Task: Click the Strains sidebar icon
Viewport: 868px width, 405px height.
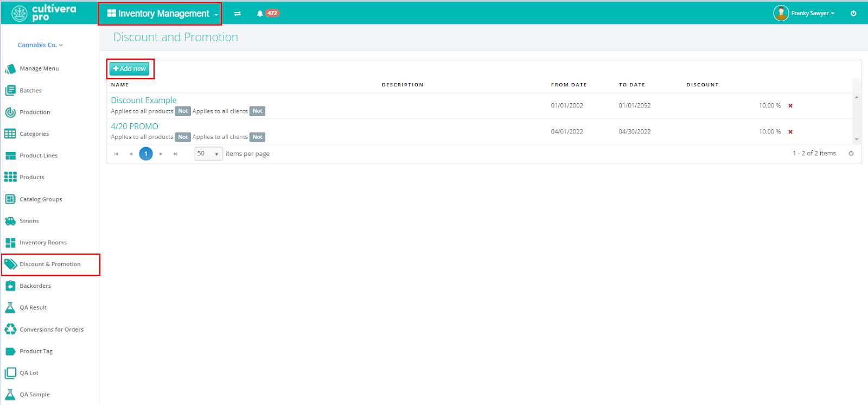Action: point(10,221)
